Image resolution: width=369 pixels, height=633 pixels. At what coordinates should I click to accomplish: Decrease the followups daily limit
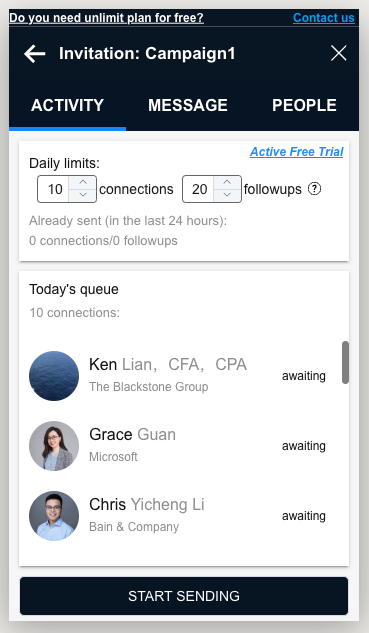coord(227,195)
